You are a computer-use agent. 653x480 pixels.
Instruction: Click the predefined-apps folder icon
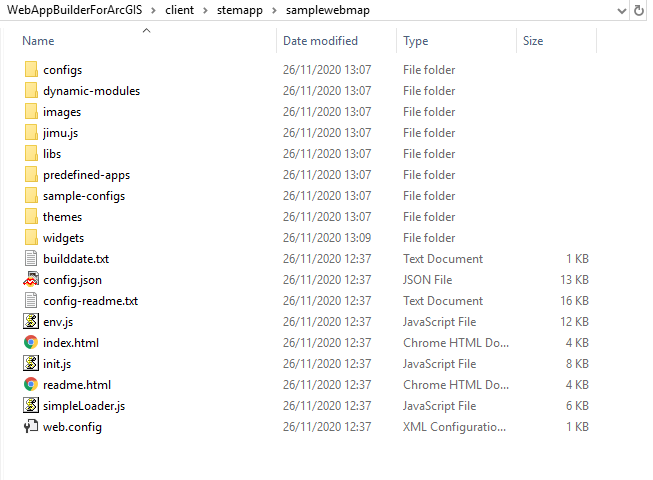31,174
